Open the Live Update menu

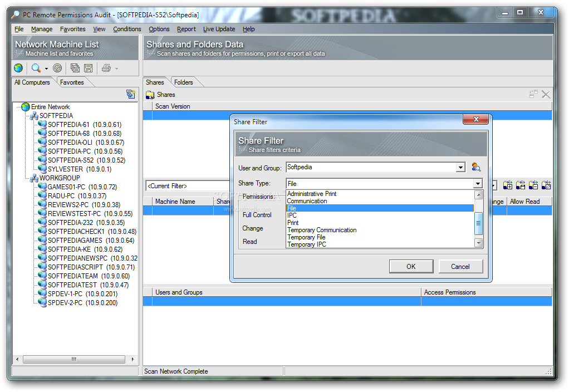(219, 29)
